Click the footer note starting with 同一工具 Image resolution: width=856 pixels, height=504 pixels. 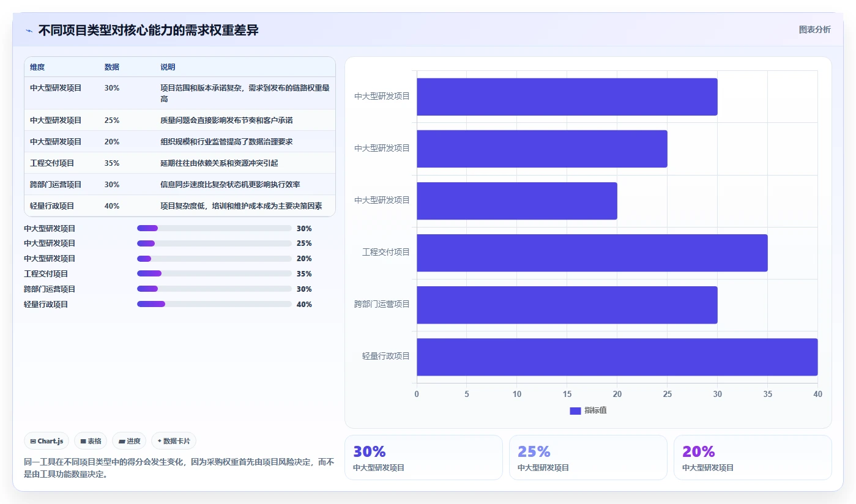pyautogui.click(x=179, y=468)
